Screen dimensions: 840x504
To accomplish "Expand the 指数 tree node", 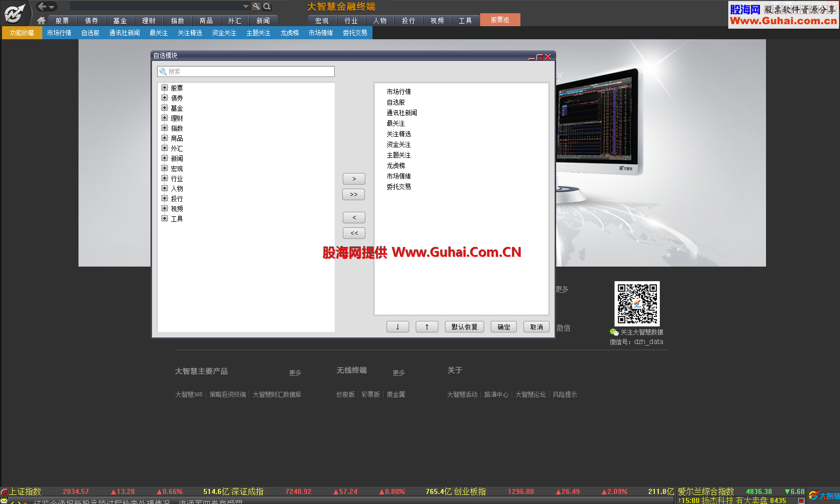I will (165, 128).
